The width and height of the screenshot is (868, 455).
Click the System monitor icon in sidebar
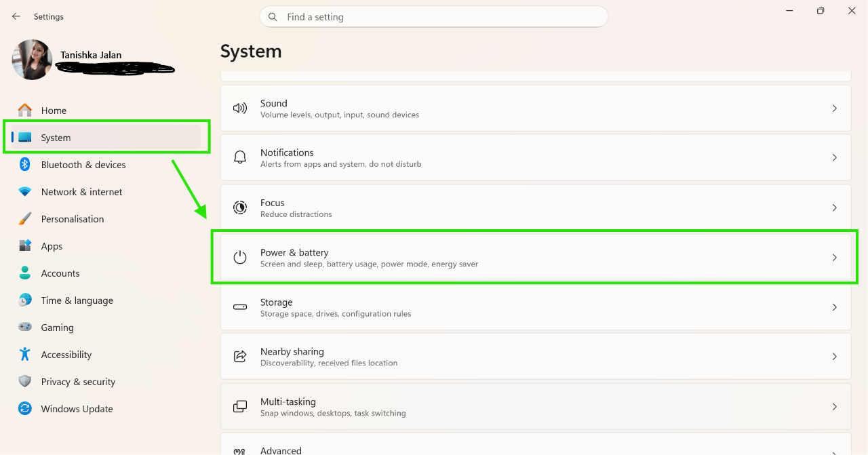[x=25, y=137]
